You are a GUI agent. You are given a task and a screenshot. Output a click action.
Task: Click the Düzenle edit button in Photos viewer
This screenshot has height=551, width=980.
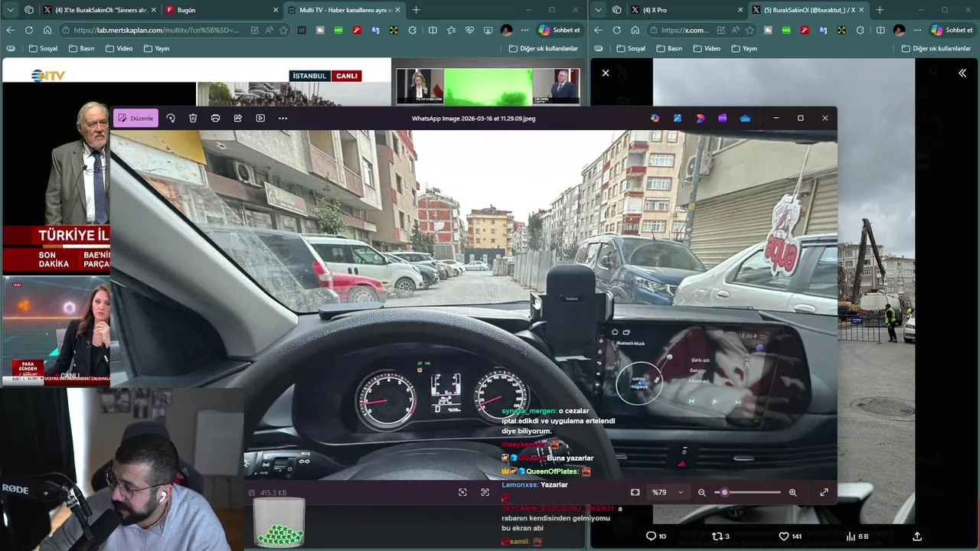pyautogui.click(x=136, y=118)
